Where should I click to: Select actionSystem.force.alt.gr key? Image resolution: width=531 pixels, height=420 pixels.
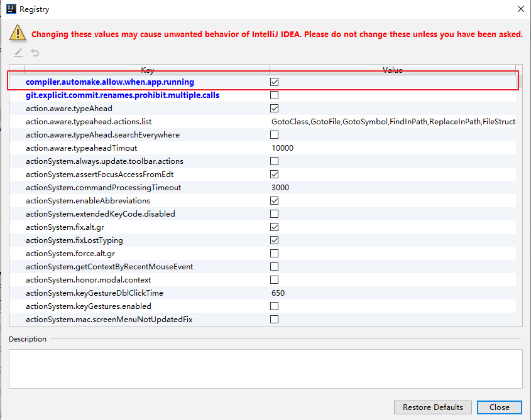tap(70, 254)
